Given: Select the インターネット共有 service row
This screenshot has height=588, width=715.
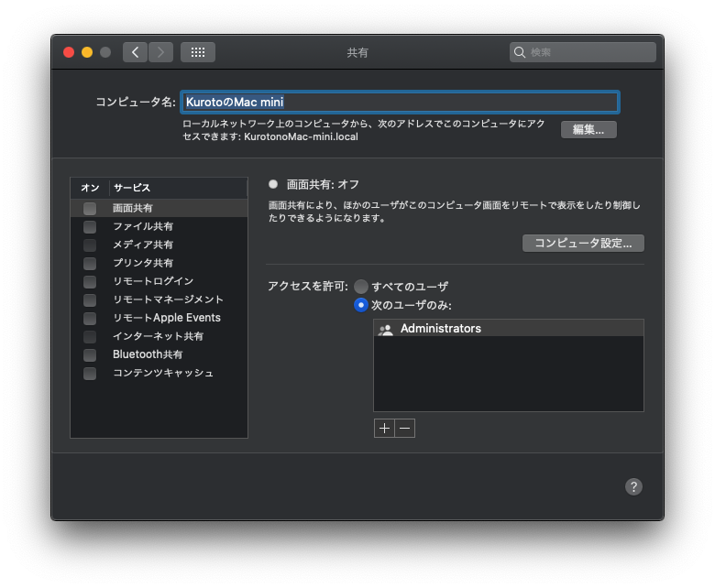Looking at the screenshot, I should (x=159, y=336).
